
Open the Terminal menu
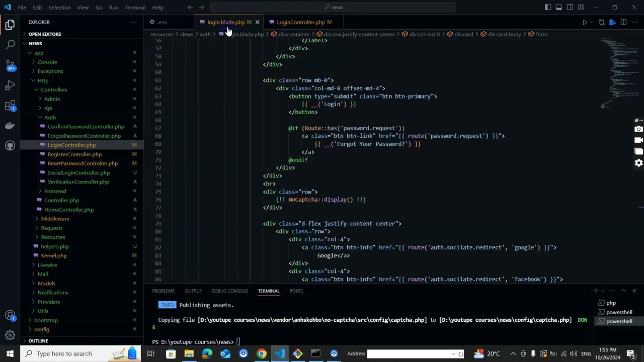(135, 8)
